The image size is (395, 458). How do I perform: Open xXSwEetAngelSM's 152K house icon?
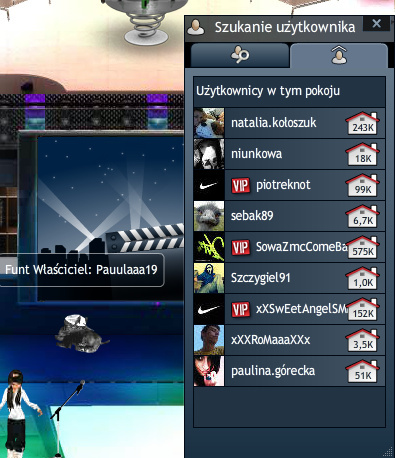point(362,309)
